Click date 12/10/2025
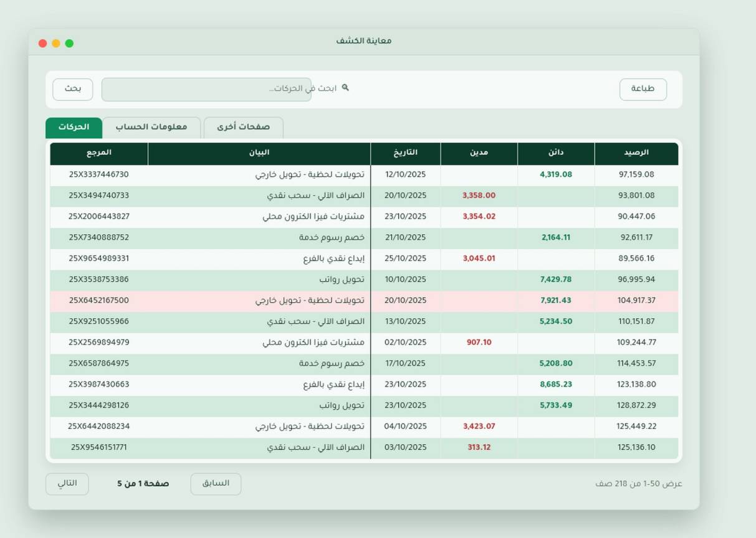This screenshot has height=538, width=756. pyautogui.click(x=405, y=175)
